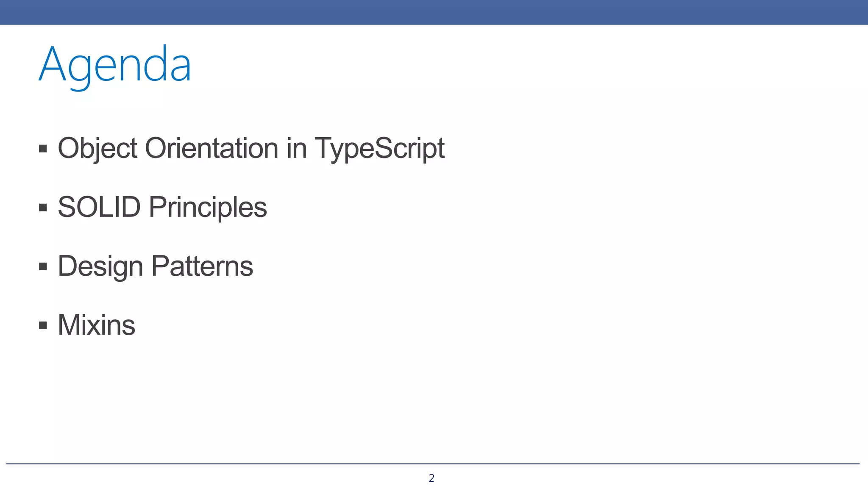Click the slide number 2 in footer
The width and height of the screenshot is (868, 488).
[x=431, y=478]
